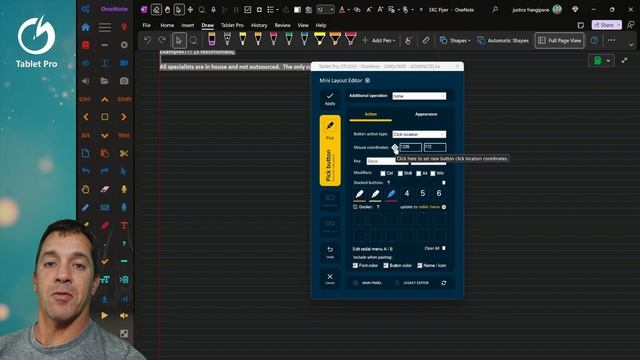Open the File menu
The image size is (640, 360).
tap(147, 25)
